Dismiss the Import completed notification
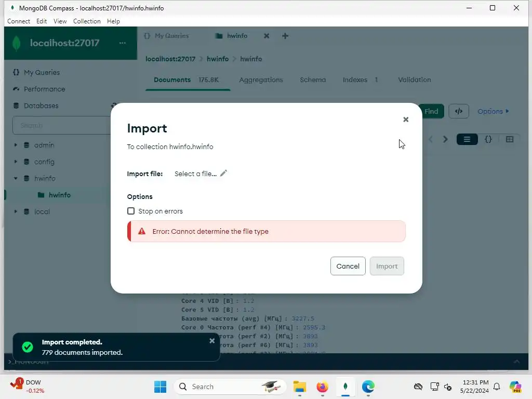Image resolution: width=532 pixels, height=399 pixels. pyautogui.click(x=212, y=341)
